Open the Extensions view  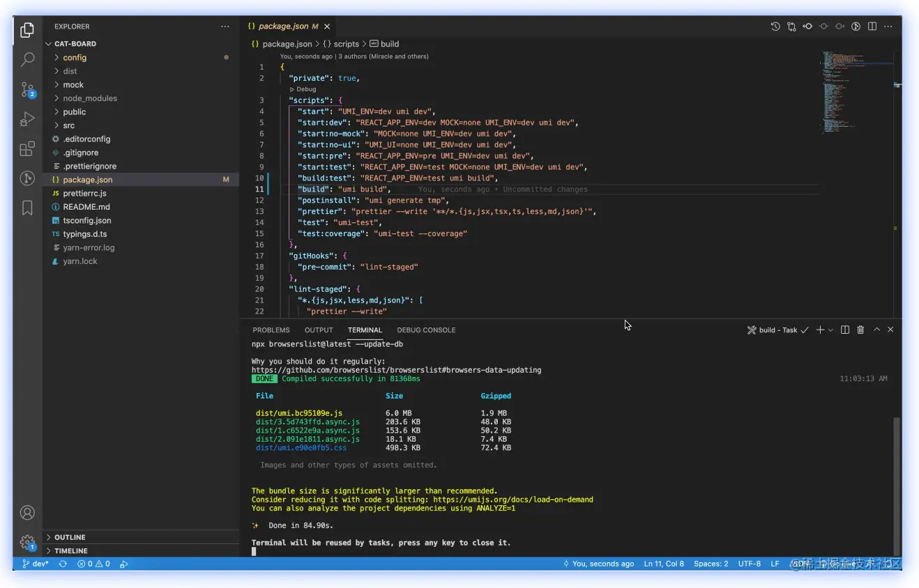tap(27, 148)
